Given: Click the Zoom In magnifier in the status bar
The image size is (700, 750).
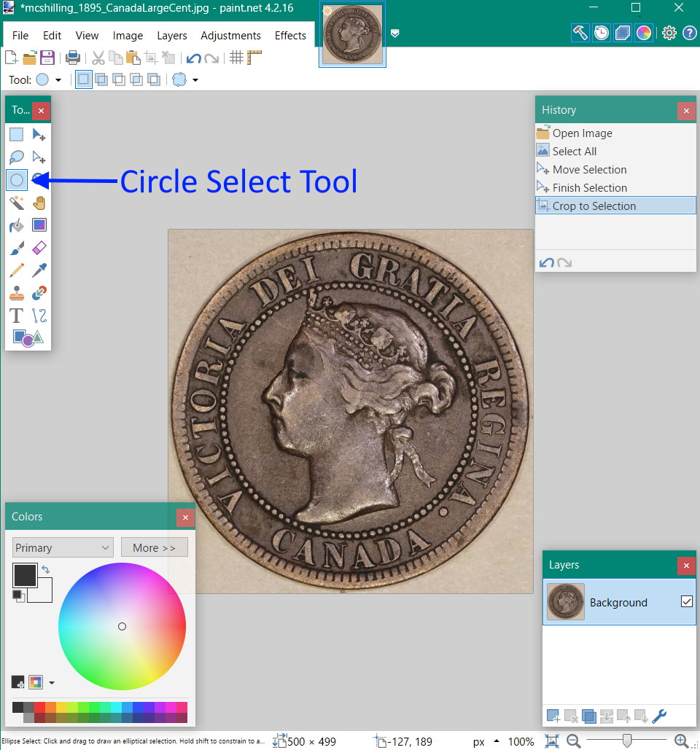Looking at the screenshot, I should (x=681, y=741).
